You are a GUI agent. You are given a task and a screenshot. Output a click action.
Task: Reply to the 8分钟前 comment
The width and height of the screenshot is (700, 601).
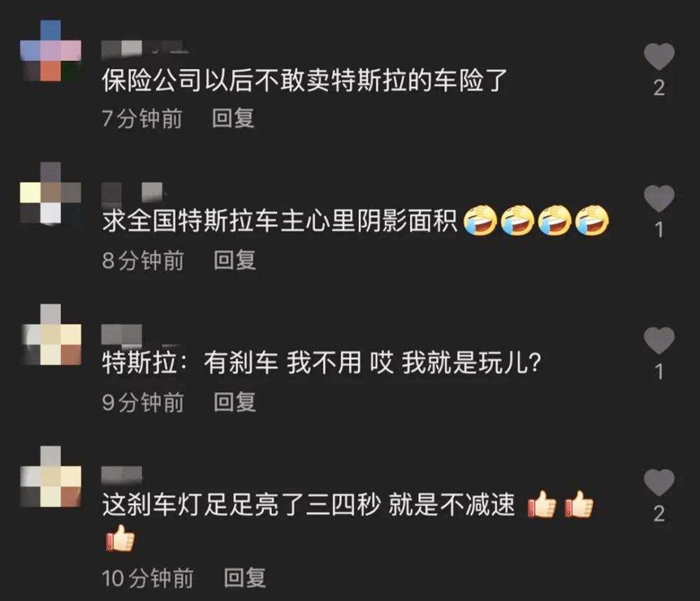[x=235, y=260]
